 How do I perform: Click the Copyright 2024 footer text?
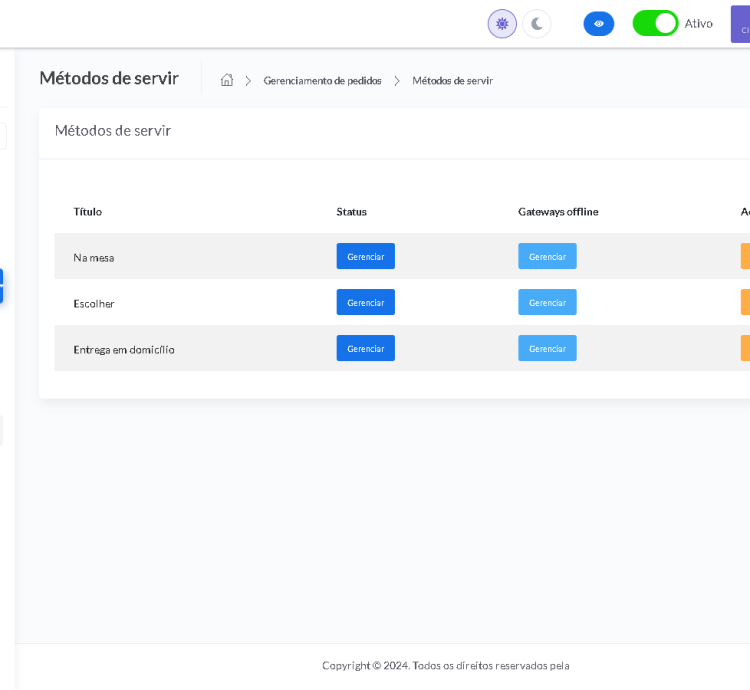point(445,666)
